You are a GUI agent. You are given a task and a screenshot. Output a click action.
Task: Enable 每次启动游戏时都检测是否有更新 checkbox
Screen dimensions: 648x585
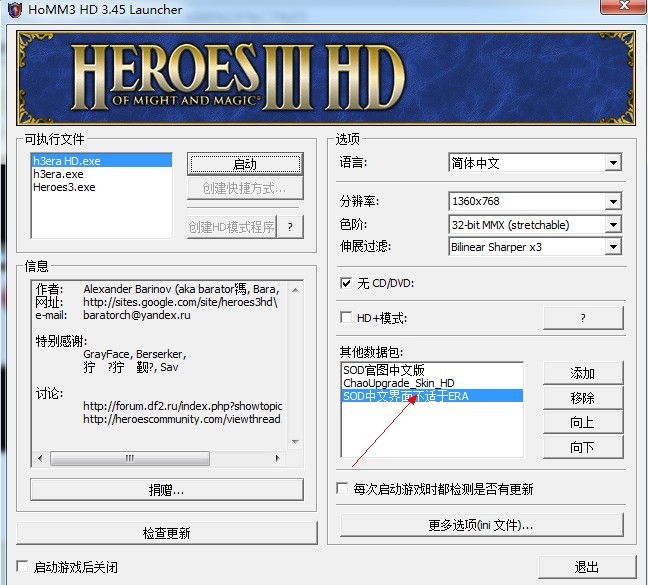point(342,488)
